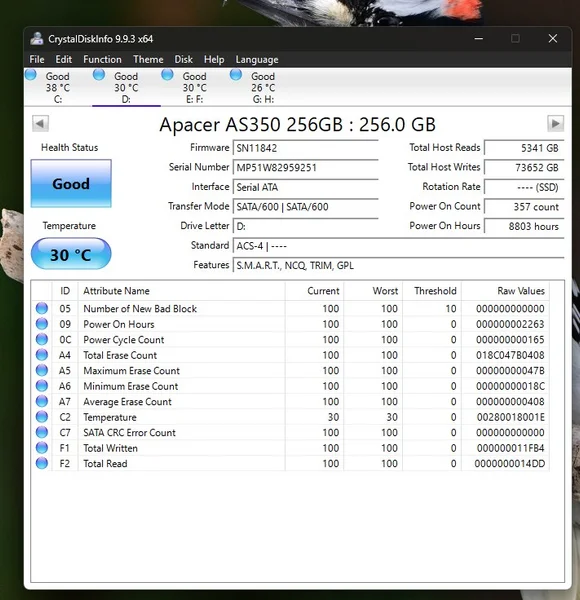
Task: Click the Features field
Action: [398, 266]
